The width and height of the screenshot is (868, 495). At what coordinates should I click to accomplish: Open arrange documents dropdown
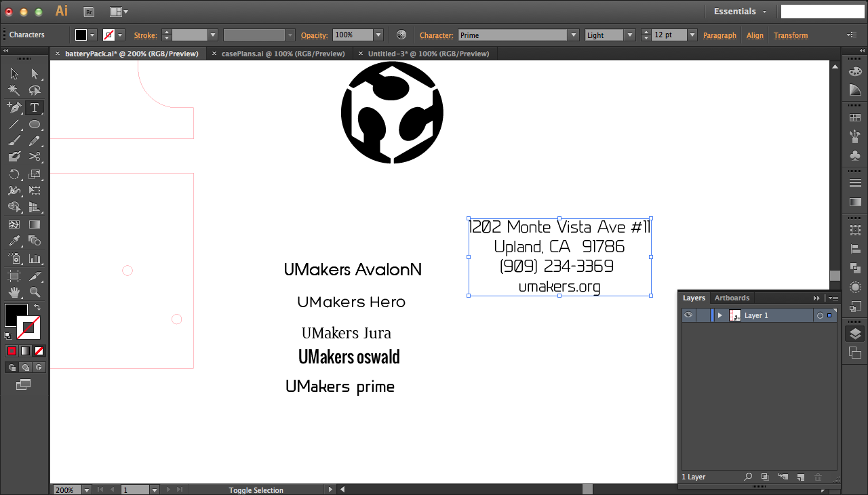[119, 12]
